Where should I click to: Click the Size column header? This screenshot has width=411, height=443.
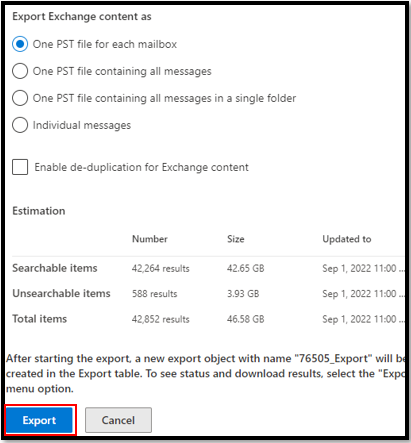pos(236,239)
